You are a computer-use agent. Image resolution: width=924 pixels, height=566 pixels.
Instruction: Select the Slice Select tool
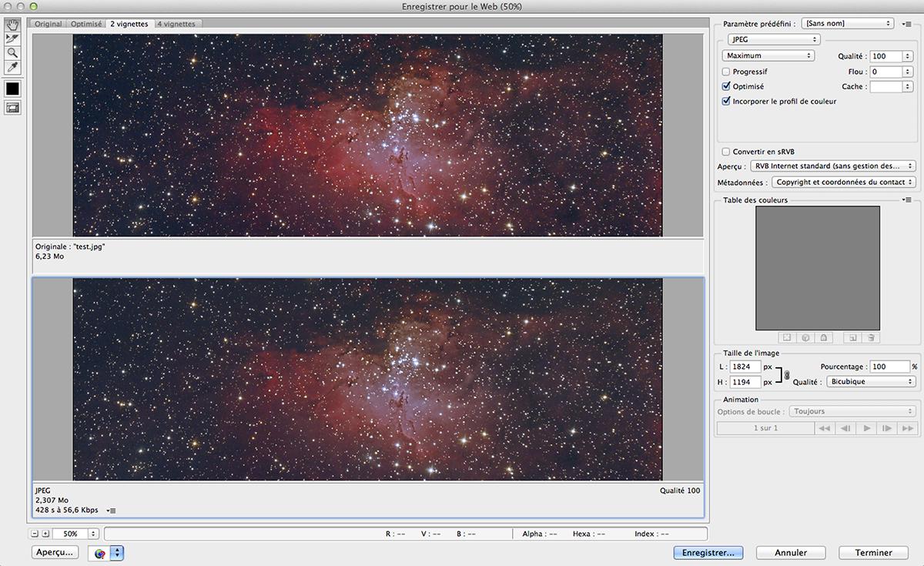pos(12,39)
